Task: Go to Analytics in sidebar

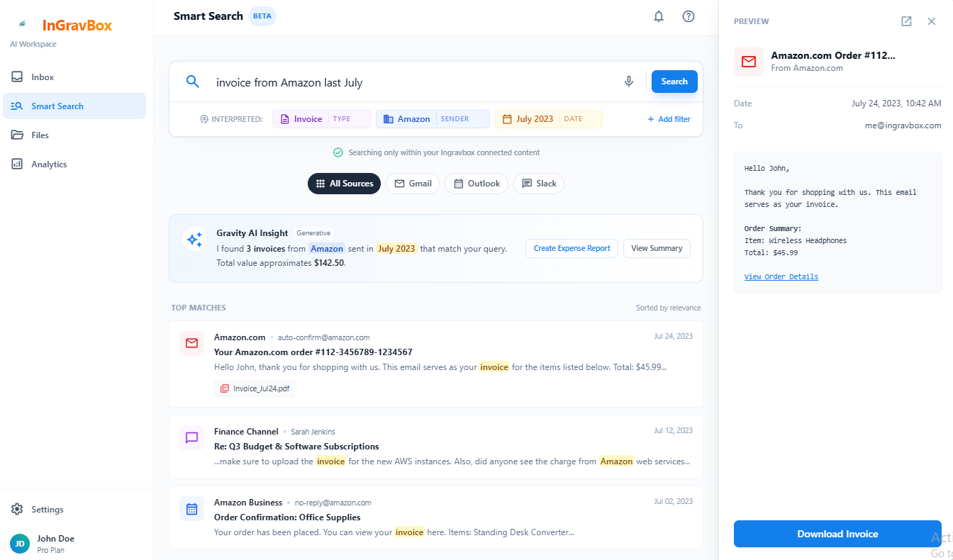Action: tap(74, 164)
